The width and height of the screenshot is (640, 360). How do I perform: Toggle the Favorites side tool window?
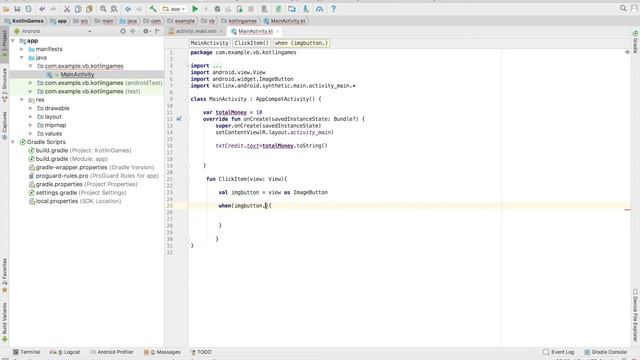coord(4,276)
